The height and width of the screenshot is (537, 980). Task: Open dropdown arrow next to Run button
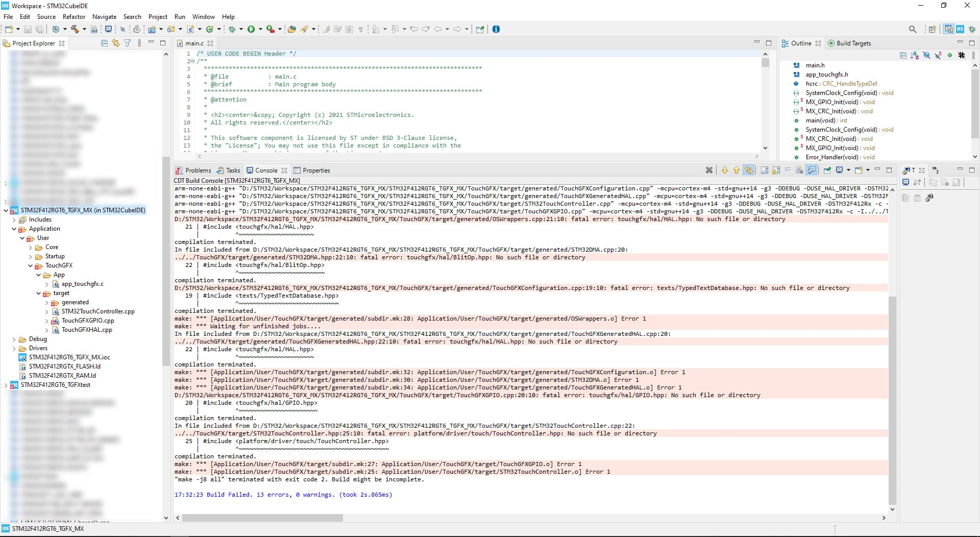(260, 29)
